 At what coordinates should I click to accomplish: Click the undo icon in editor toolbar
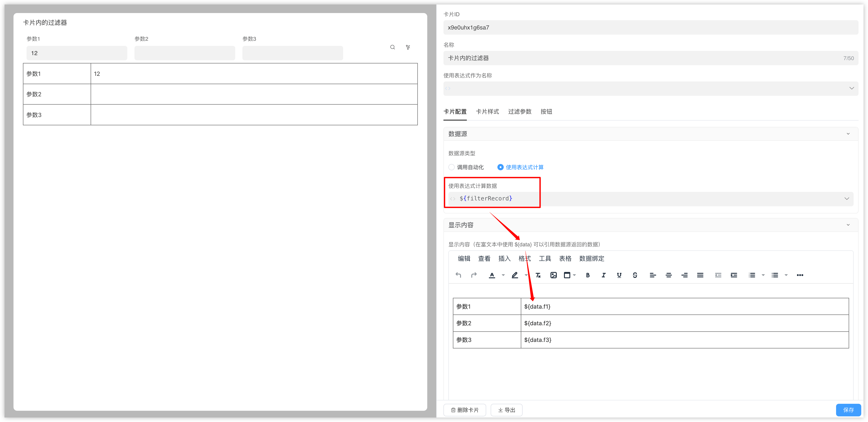458,275
